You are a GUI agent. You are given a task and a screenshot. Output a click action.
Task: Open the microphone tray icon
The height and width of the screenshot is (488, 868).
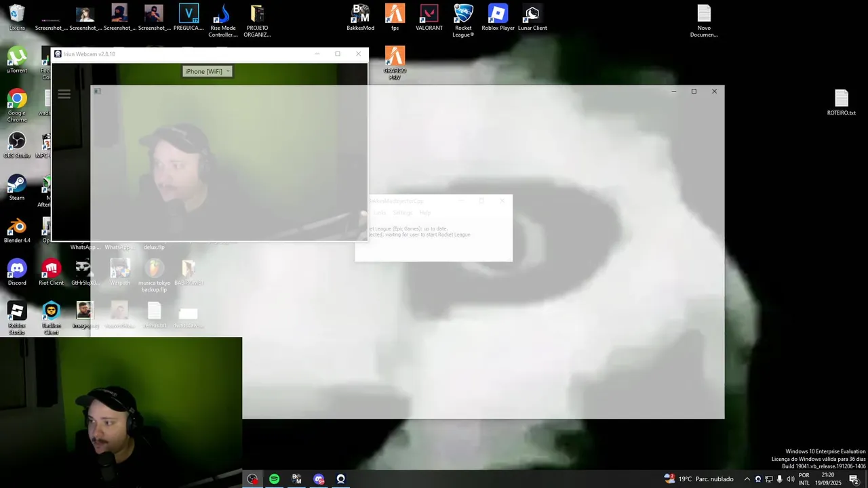tap(779, 479)
